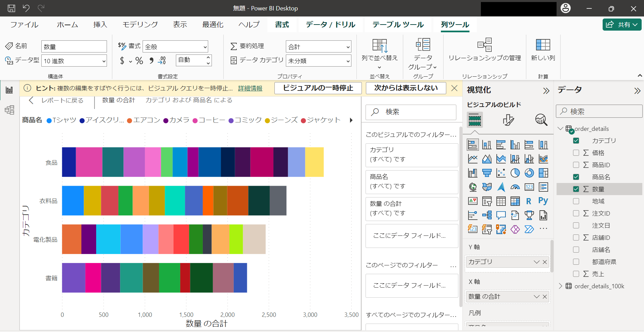Open the 詳細情報 link in hint bar

click(250, 88)
